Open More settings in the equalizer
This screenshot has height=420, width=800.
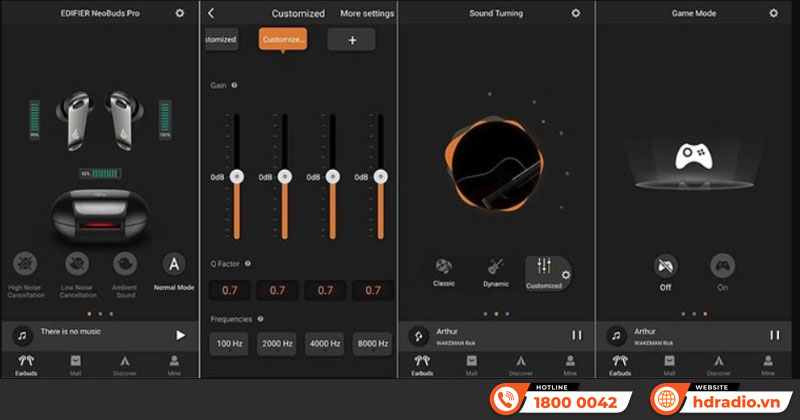click(x=366, y=14)
